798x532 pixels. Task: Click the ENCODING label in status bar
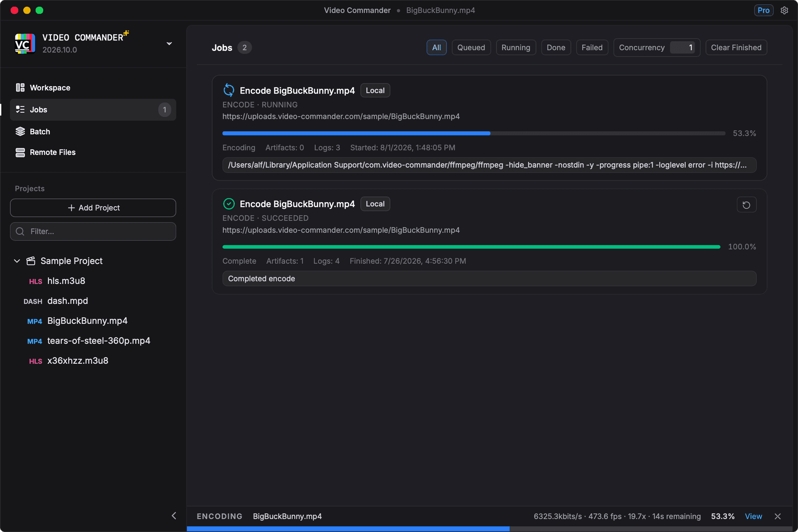[219, 516]
